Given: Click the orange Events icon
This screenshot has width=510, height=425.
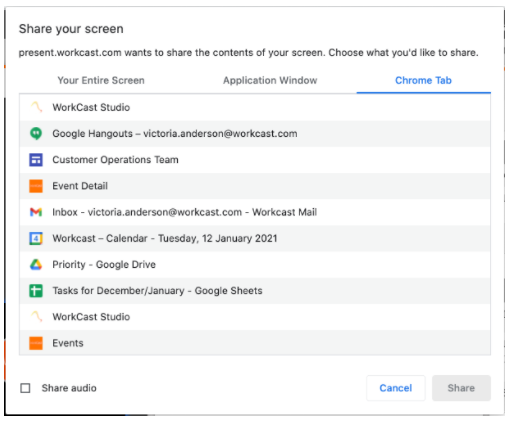Looking at the screenshot, I should (x=36, y=343).
